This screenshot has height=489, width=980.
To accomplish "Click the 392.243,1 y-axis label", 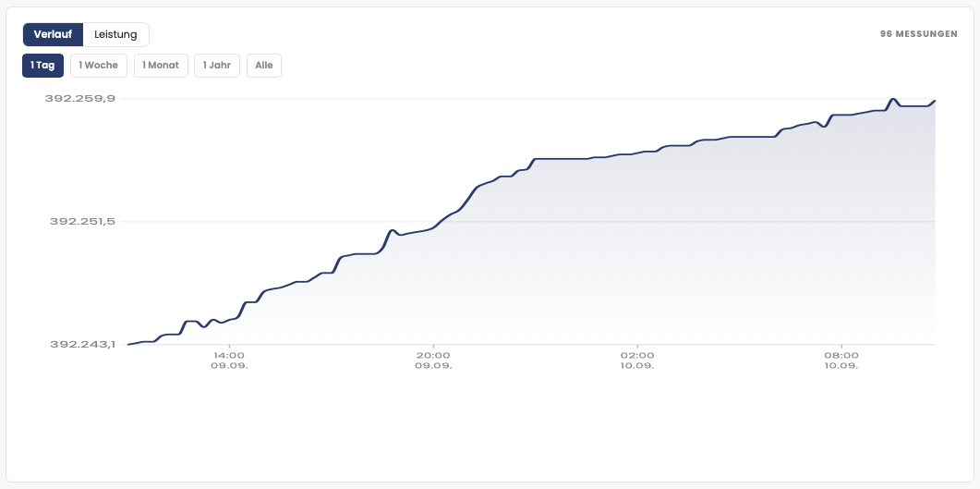I will click(x=82, y=344).
